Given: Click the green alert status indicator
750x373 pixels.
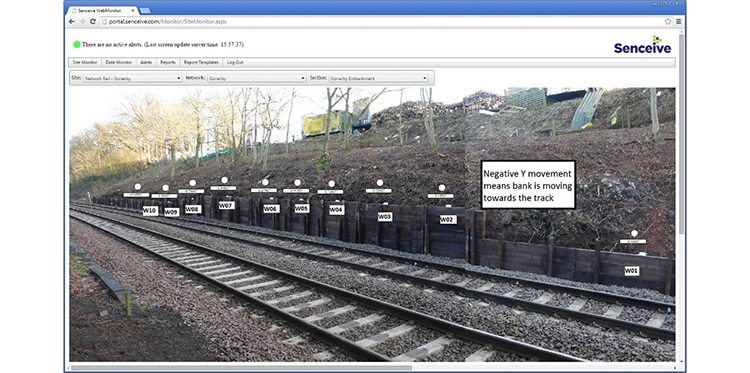Looking at the screenshot, I should point(77,44).
